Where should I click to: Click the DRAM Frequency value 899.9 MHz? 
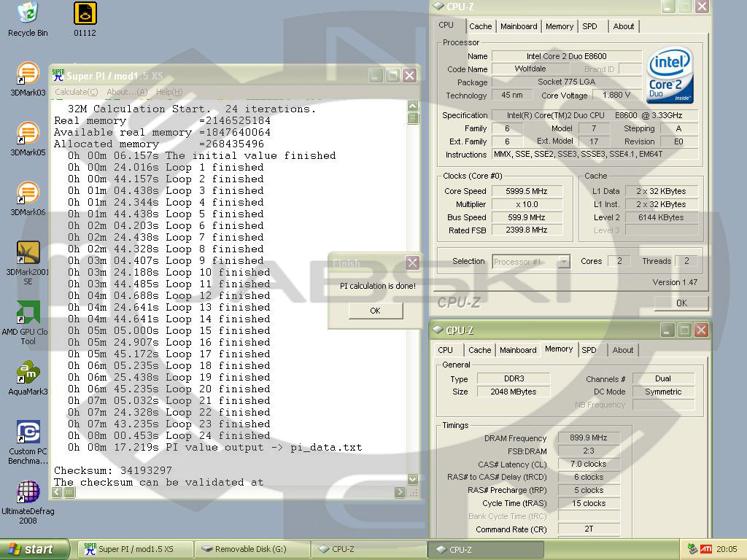[589, 437]
